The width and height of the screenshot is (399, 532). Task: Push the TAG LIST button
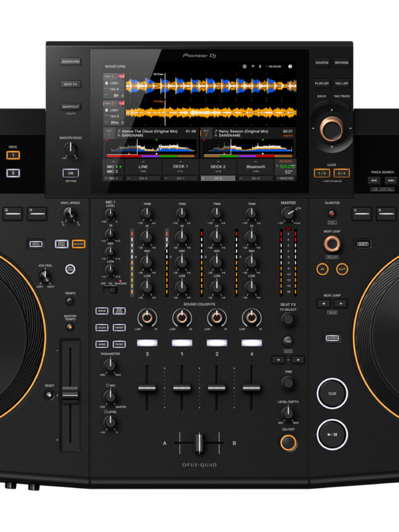342,84
